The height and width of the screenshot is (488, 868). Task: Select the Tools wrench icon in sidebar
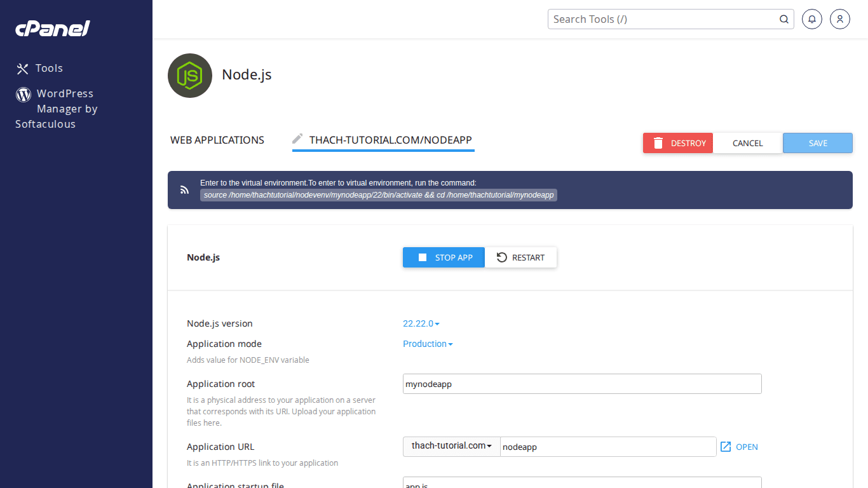[22, 68]
